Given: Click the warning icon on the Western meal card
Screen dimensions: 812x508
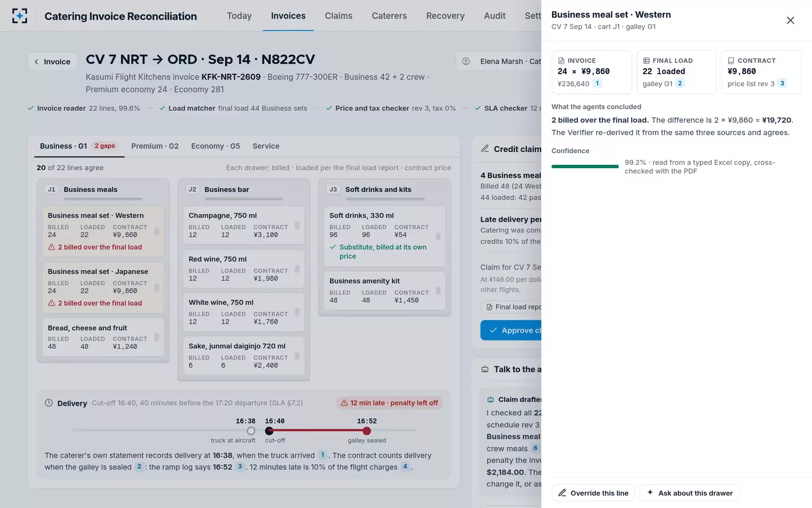Looking at the screenshot, I should pos(52,247).
